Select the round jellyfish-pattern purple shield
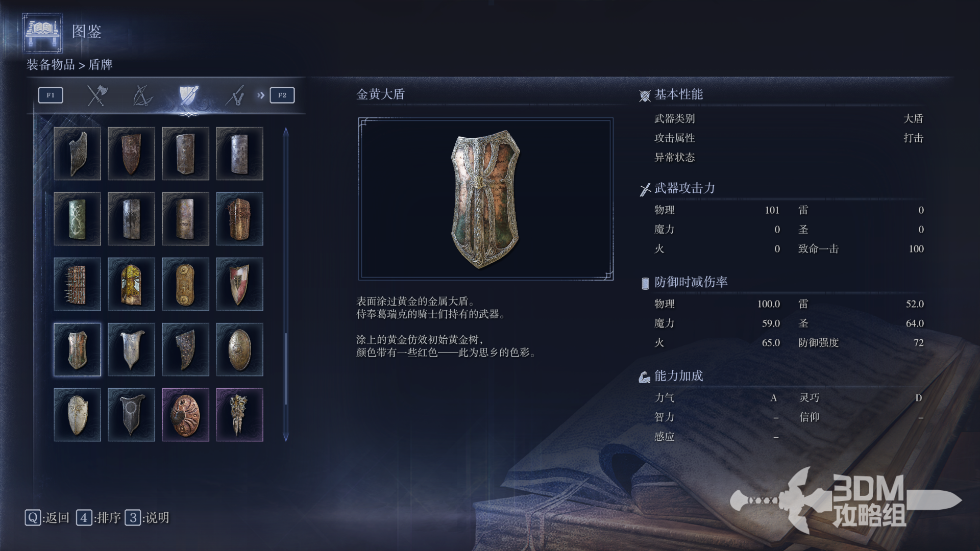This screenshot has width=980, height=551. pyautogui.click(x=185, y=415)
